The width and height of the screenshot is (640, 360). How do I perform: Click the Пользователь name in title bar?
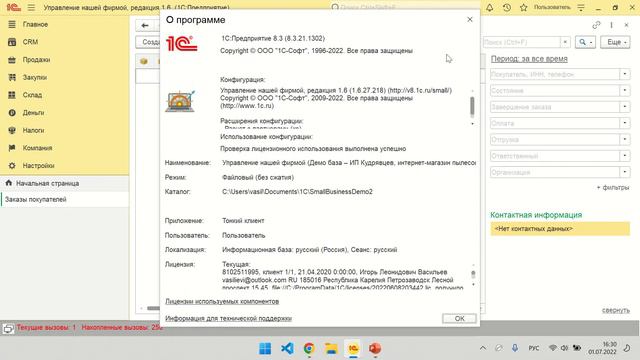[x=552, y=7]
